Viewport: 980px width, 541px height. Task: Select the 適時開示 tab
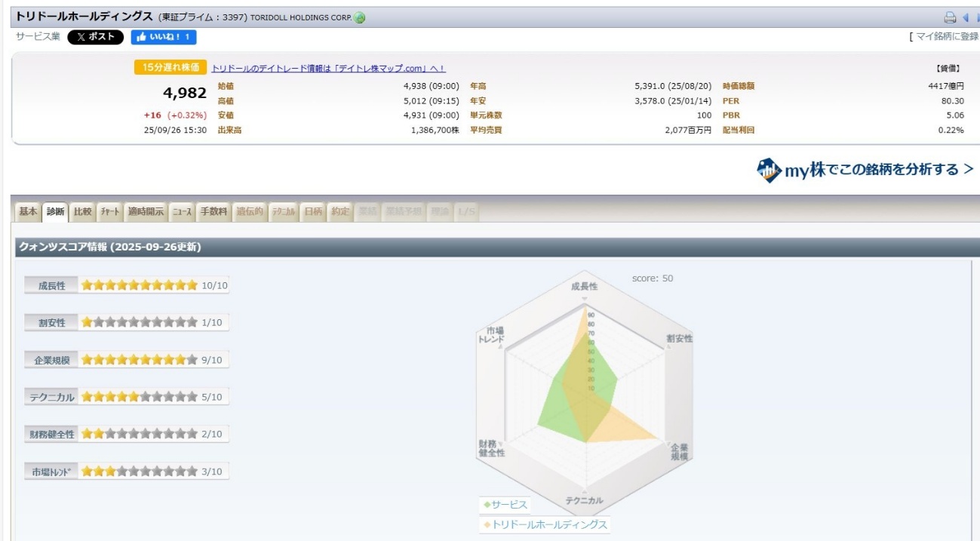pos(146,212)
